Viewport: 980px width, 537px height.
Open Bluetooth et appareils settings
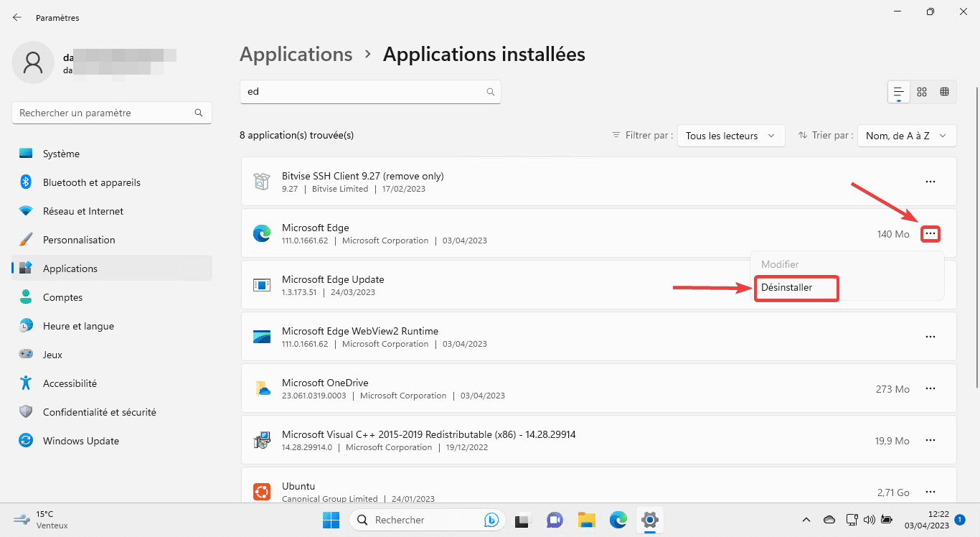[x=112, y=182]
